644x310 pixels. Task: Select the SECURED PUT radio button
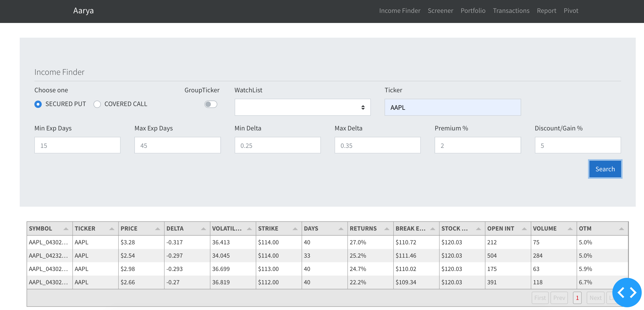[38, 104]
